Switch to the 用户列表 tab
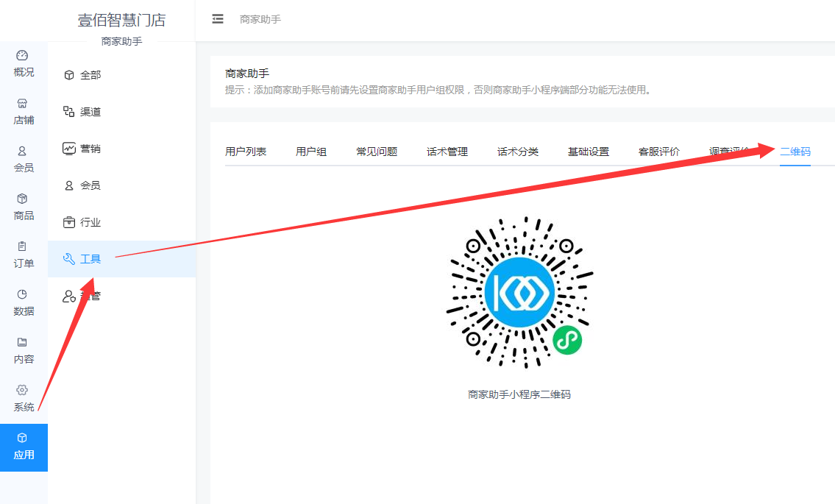 246,152
